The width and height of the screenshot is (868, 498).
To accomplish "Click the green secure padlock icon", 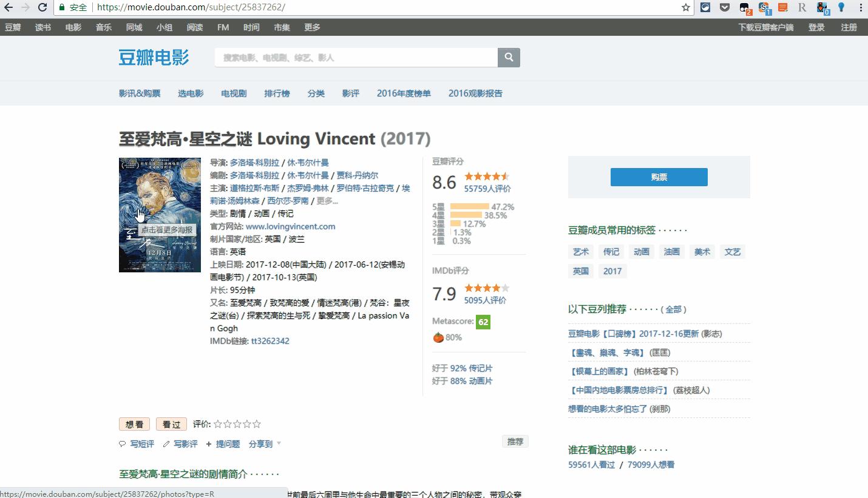I will point(62,7).
